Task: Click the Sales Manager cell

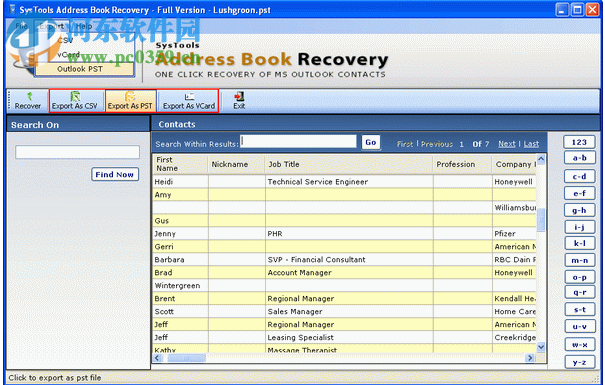Action: pos(349,312)
